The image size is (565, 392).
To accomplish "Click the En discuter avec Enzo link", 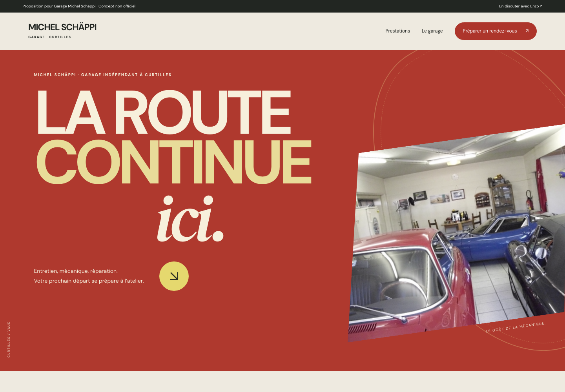I will click(521, 6).
